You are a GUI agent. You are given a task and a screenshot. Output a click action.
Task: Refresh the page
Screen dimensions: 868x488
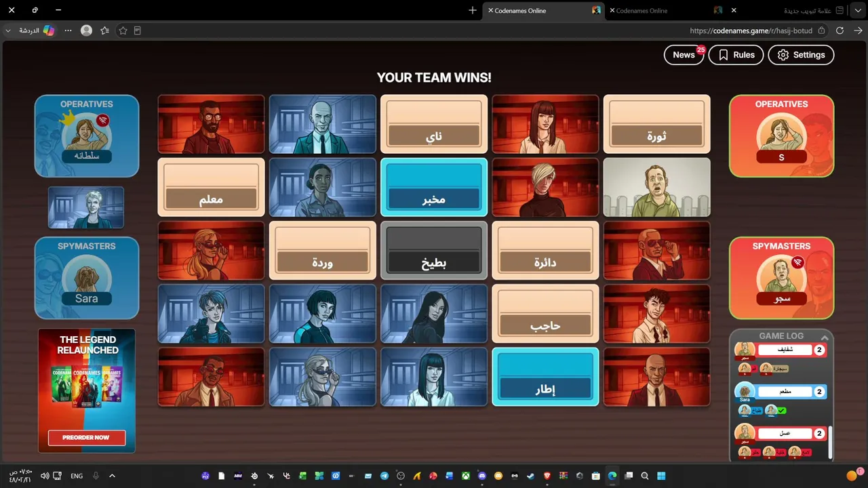tap(840, 30)
